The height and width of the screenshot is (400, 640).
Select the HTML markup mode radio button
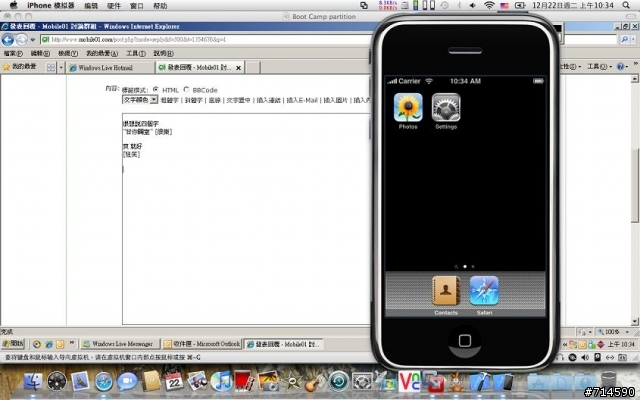click(156, 89)
